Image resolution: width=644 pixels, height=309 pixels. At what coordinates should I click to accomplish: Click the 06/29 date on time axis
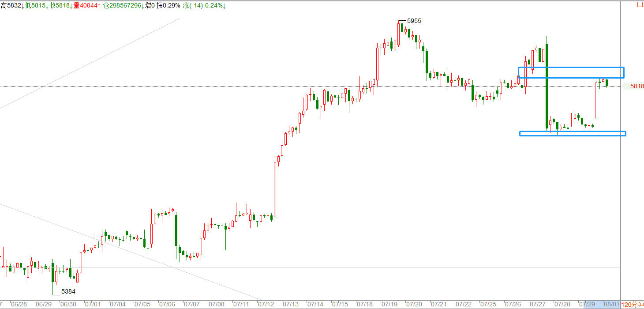44,305
